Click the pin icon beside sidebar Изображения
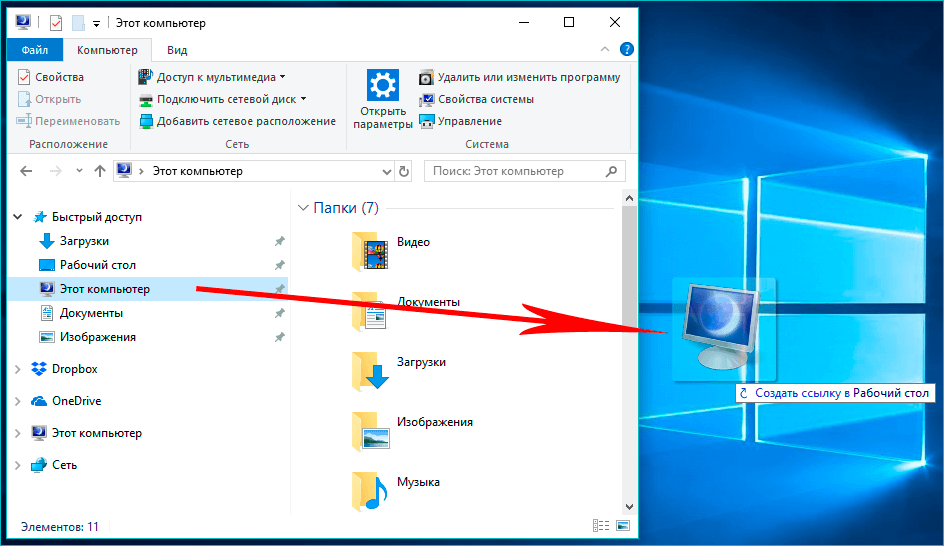 click(279, 337)
